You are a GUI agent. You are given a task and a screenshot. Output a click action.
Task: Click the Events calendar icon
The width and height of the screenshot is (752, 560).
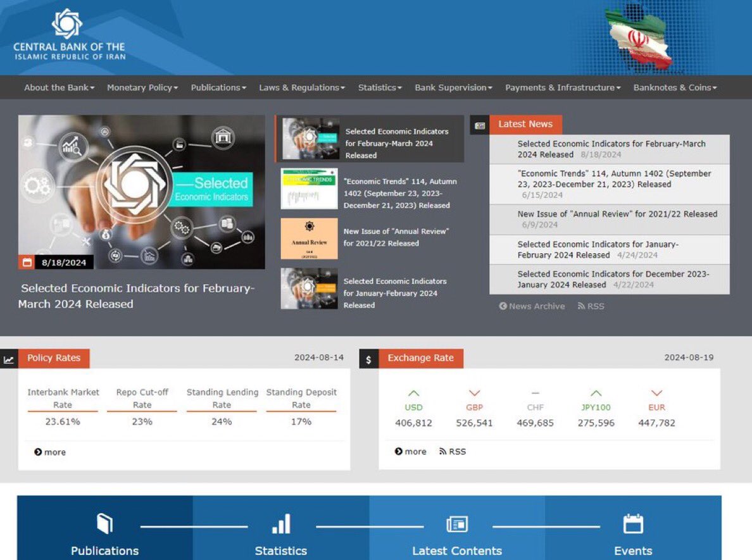633,523
